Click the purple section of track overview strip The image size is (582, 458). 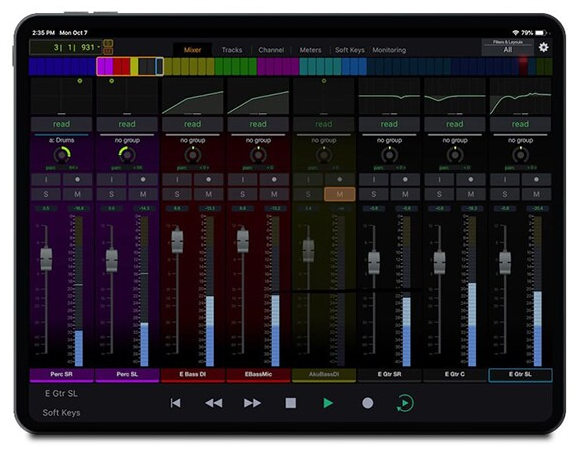click(x=278, y=67)
